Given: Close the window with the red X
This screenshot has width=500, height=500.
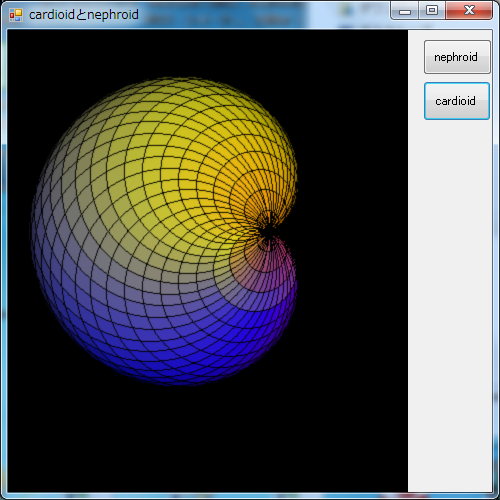Looking at the screenshot, I should (x=469, y=11).
